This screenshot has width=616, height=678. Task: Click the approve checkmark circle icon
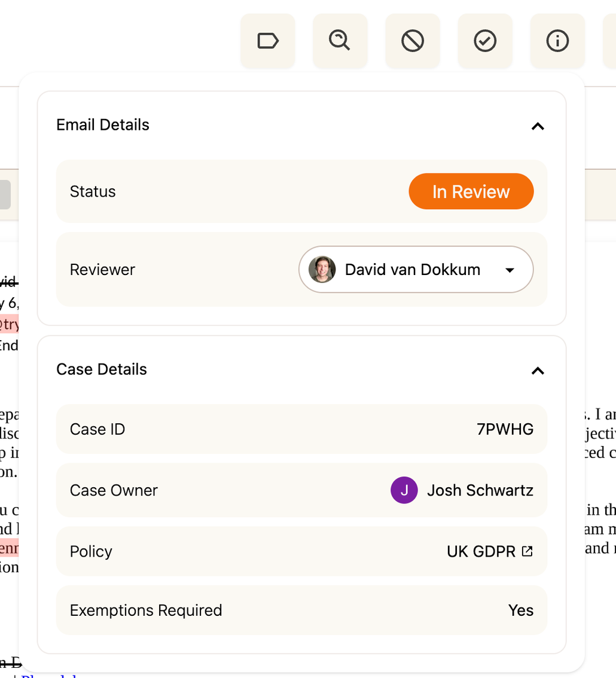485,41
